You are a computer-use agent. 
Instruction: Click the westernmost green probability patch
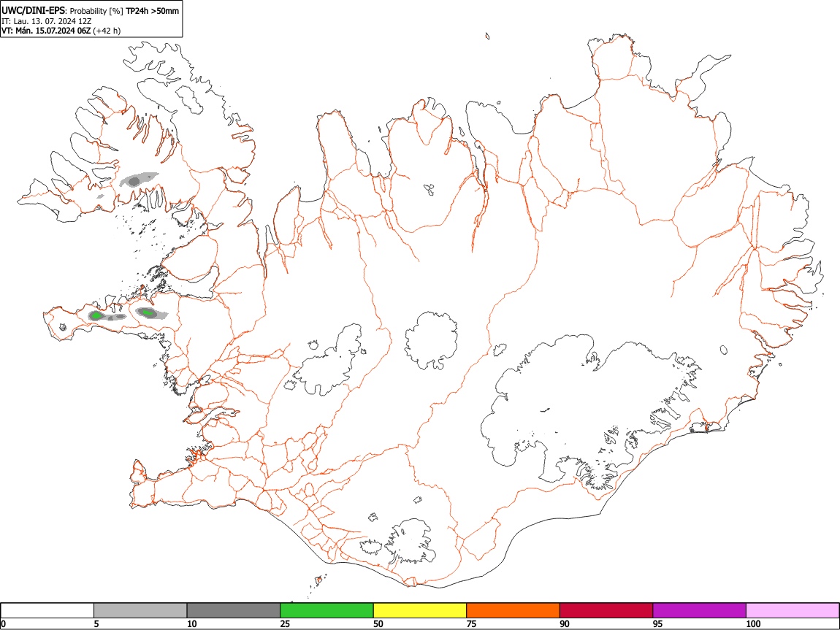coord(96,315)
